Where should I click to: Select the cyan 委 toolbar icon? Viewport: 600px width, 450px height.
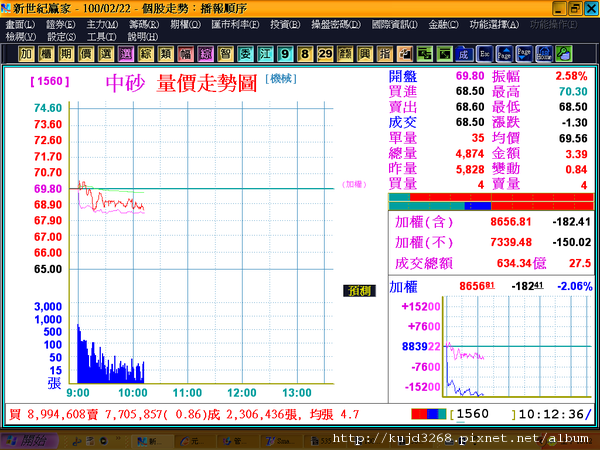[245, 54]
